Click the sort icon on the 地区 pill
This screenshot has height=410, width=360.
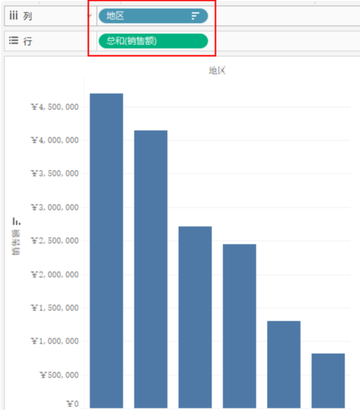(195, 16)
